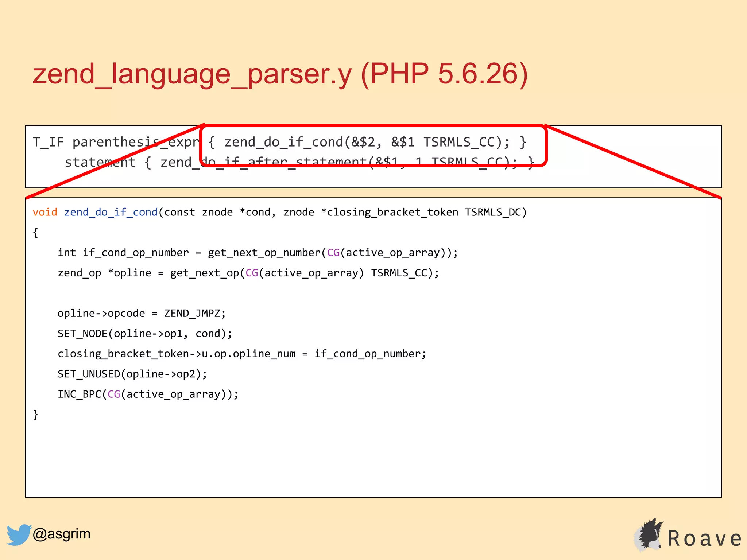Click the INC_BPC(CG(active_op_array)); line
This screenshot has width=747, height=560.
tap(148, 394)
